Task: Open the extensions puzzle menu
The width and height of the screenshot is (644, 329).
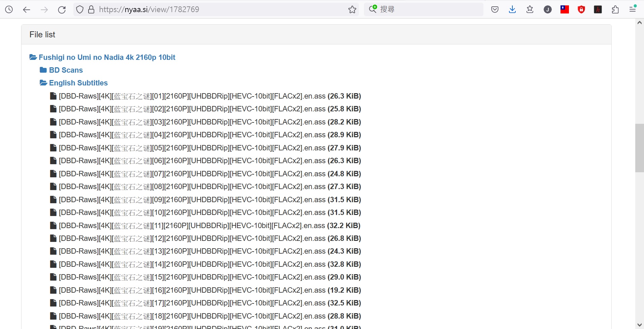Action: 615,9
